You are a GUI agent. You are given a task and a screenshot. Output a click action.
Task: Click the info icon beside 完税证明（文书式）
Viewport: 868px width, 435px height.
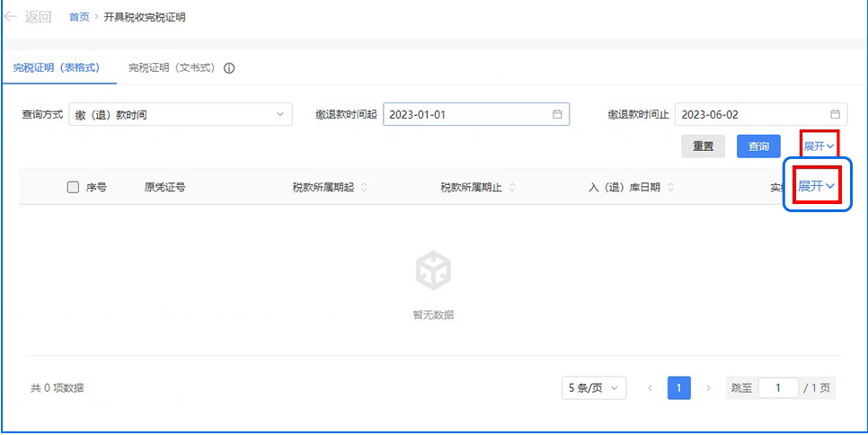[x=229, y=68]
